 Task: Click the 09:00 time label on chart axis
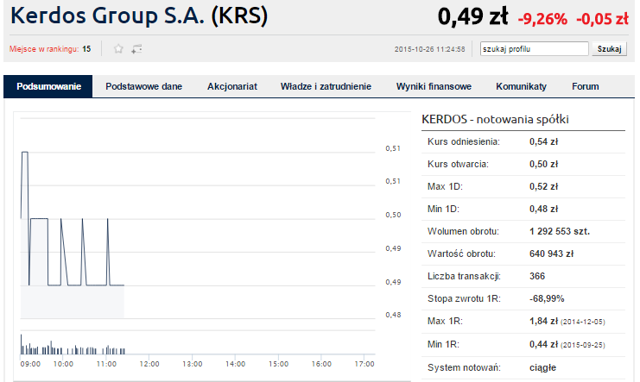30,364
